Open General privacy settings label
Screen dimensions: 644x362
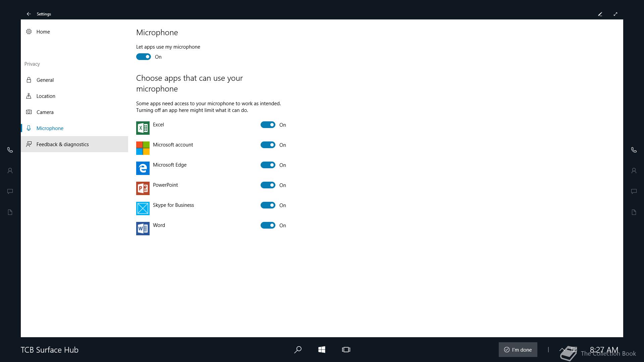tap(45, 80)
